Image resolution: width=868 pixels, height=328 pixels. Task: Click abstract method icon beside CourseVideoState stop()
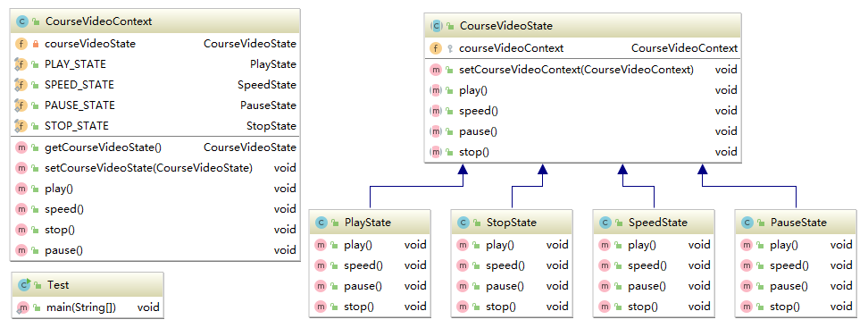point(436,152)
